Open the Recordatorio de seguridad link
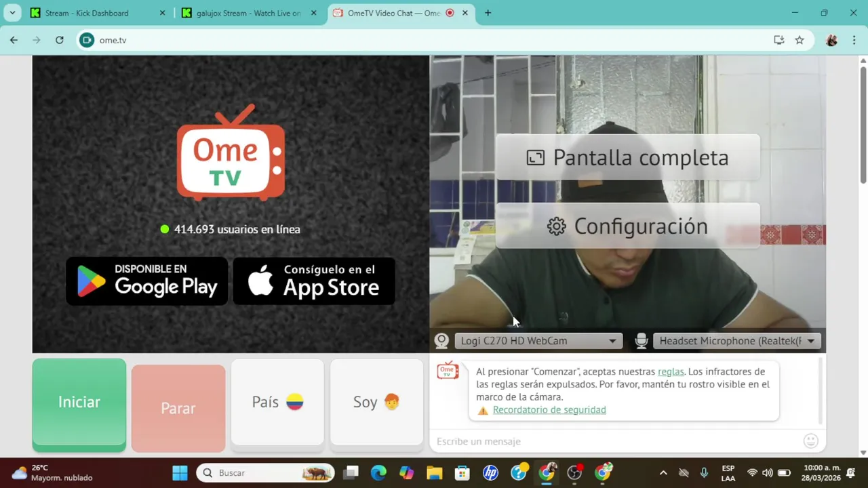This screenshot has height=488, width=868. coord(549,410)
